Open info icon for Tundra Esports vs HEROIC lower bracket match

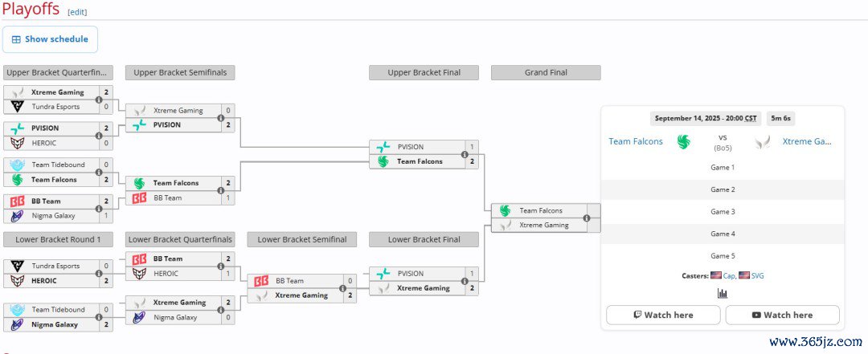[x=99, y=273]
